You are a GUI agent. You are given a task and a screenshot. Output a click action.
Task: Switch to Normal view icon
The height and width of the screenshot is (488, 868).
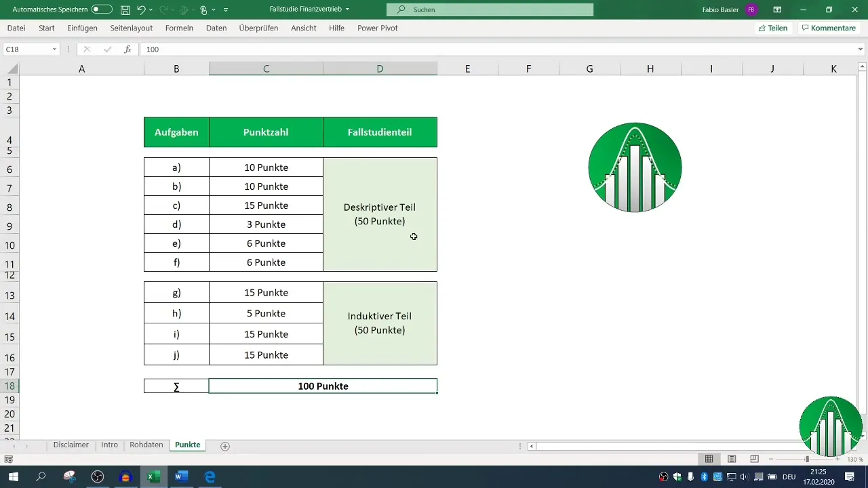(709, 459)
